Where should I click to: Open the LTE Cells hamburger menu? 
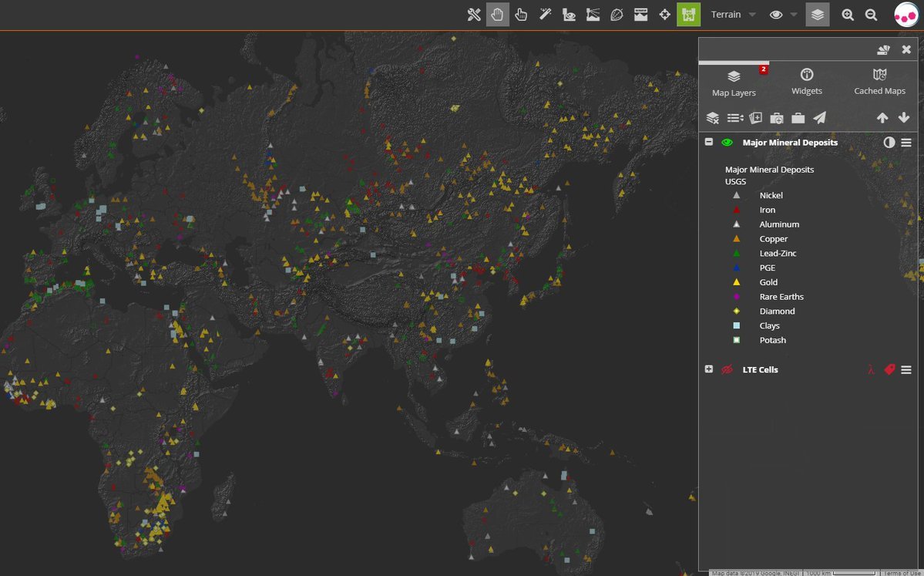pos(906,370)
